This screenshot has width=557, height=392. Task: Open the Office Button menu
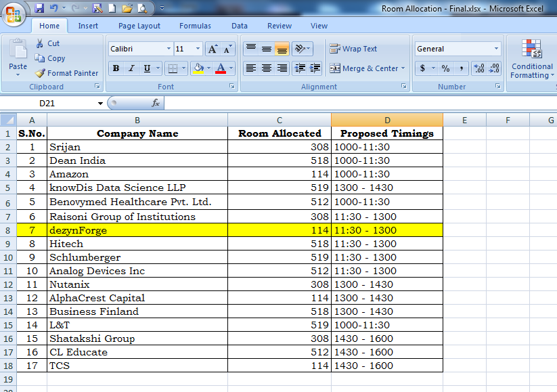pos(14,14)
